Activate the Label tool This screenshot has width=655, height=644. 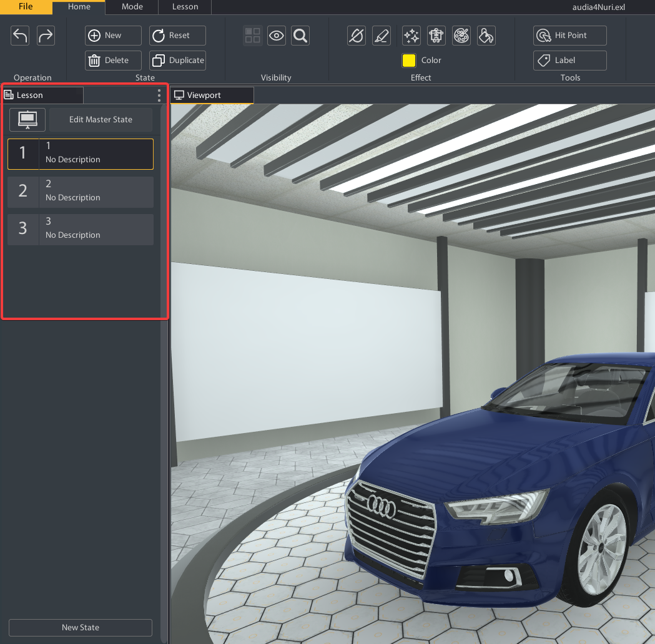point(570,61)
